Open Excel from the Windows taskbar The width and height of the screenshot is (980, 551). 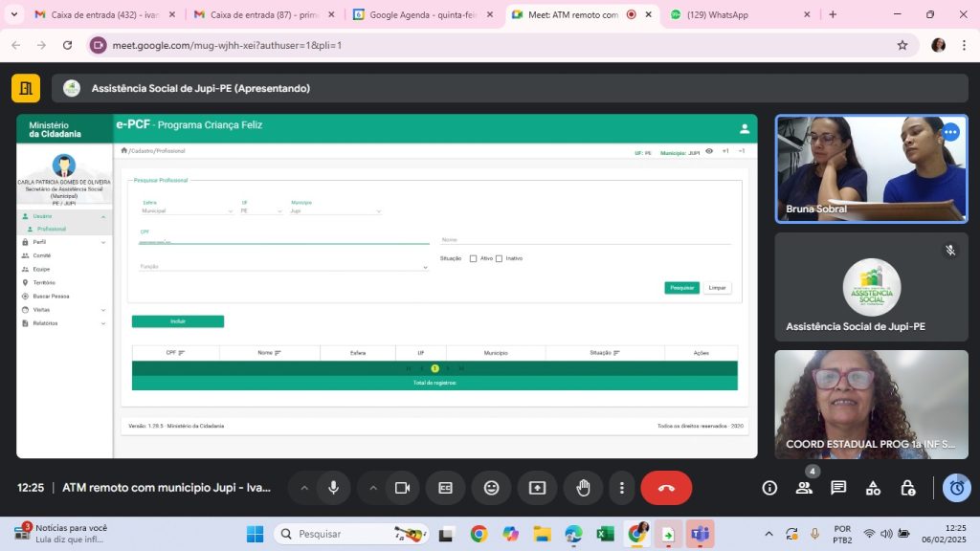605,534
